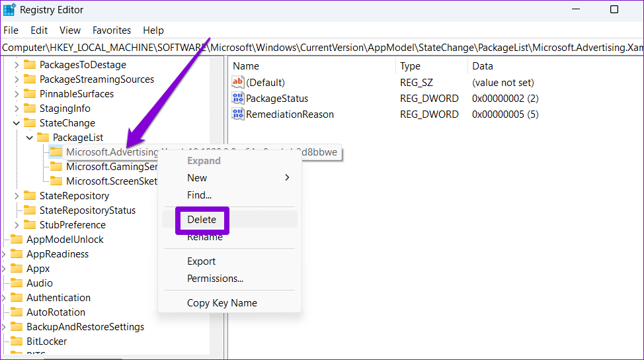Click the Microsoft.GamingSer key folder icon
The width and height of the screenshot is (644, 360).
[x=56, y=167]
